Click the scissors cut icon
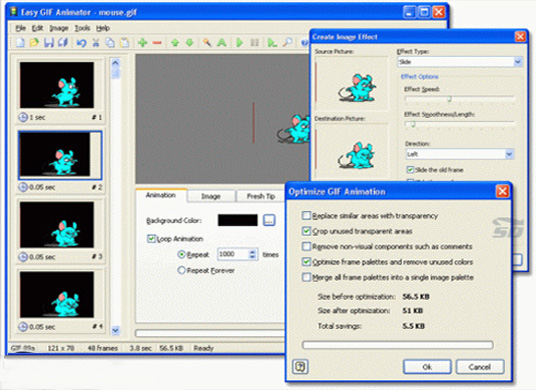The image size is (536, 390). 96,43
